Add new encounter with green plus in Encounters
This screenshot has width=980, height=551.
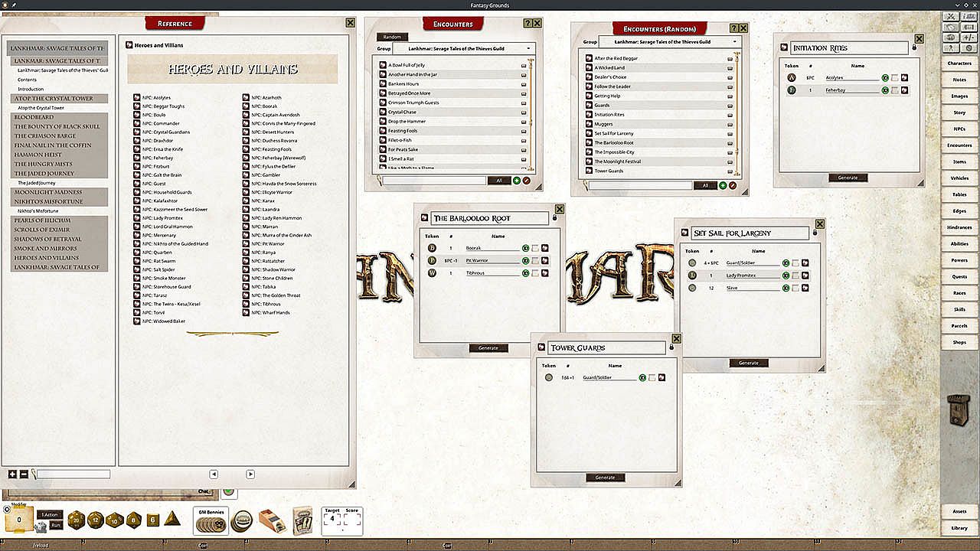pos(517,181)
